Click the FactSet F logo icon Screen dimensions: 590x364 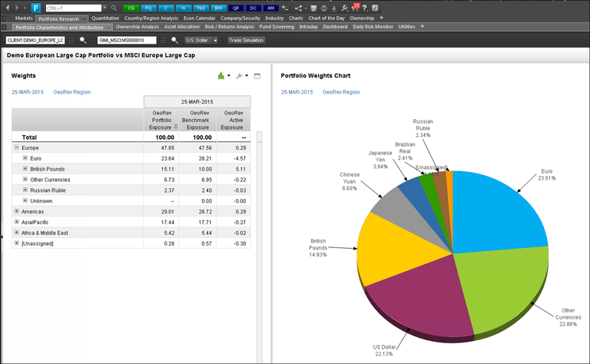tap(36, 8)
